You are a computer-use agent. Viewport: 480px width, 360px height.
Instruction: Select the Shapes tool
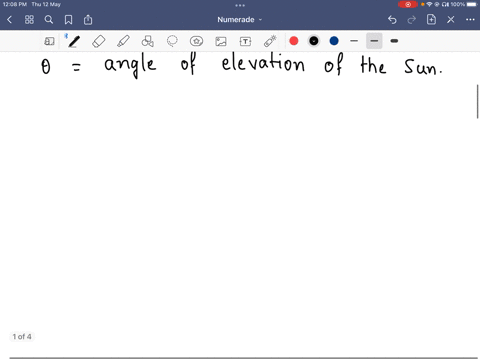[x=148, y=41]
